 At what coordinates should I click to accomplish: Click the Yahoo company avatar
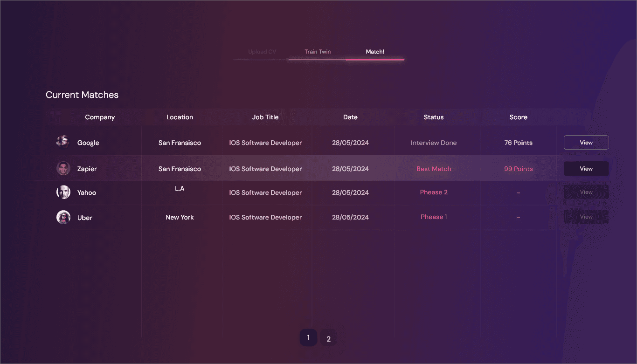click(63, 192)
